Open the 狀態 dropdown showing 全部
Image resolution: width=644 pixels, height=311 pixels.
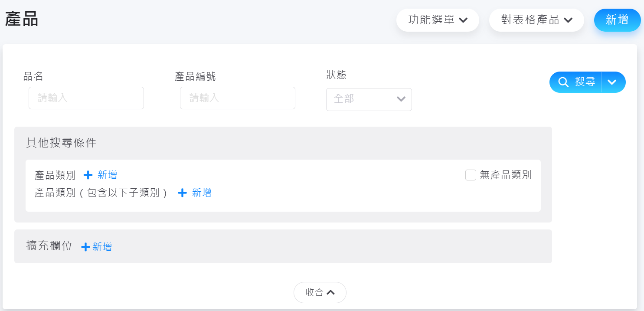369,99
